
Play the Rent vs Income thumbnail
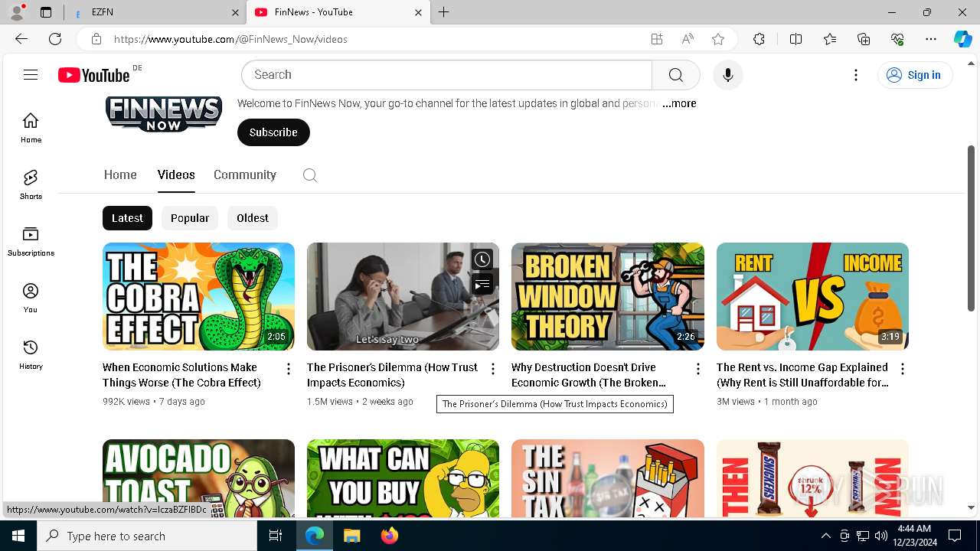pos(812,296)
